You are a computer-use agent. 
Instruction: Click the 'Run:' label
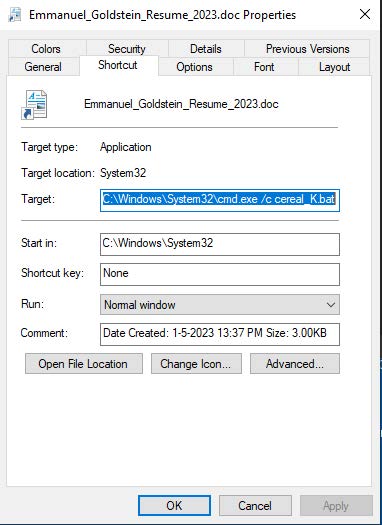pyautogui.click(x=32, y=304)
